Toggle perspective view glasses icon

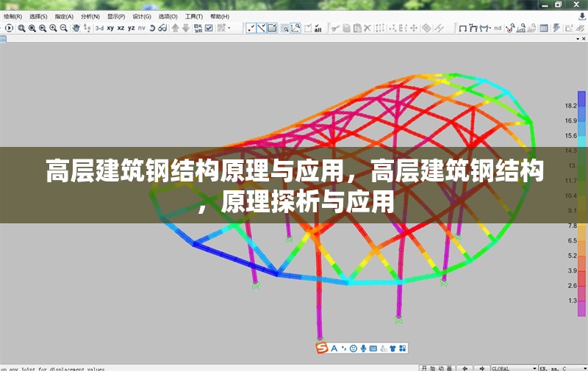162,28
